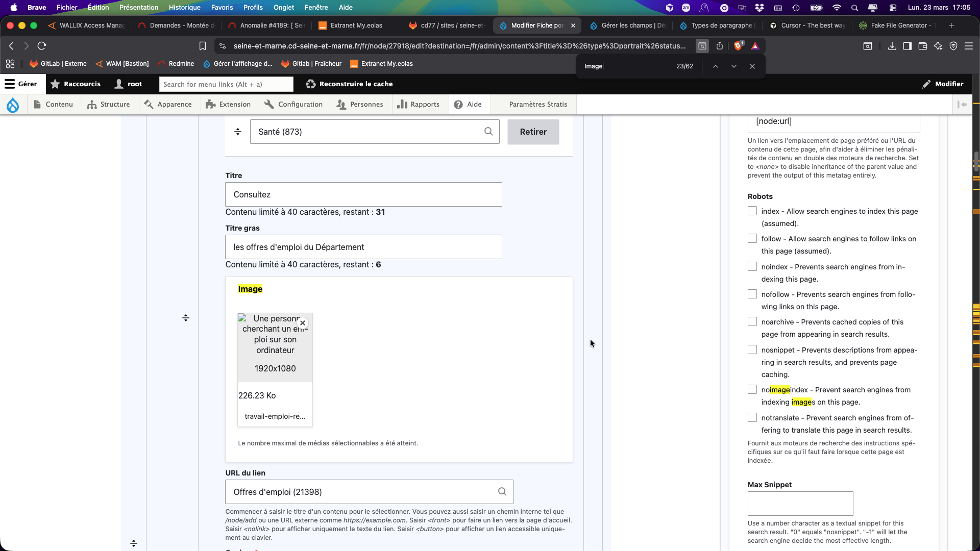
Task: Open Brave Shields lion icon
Action: tap(738, 46)
